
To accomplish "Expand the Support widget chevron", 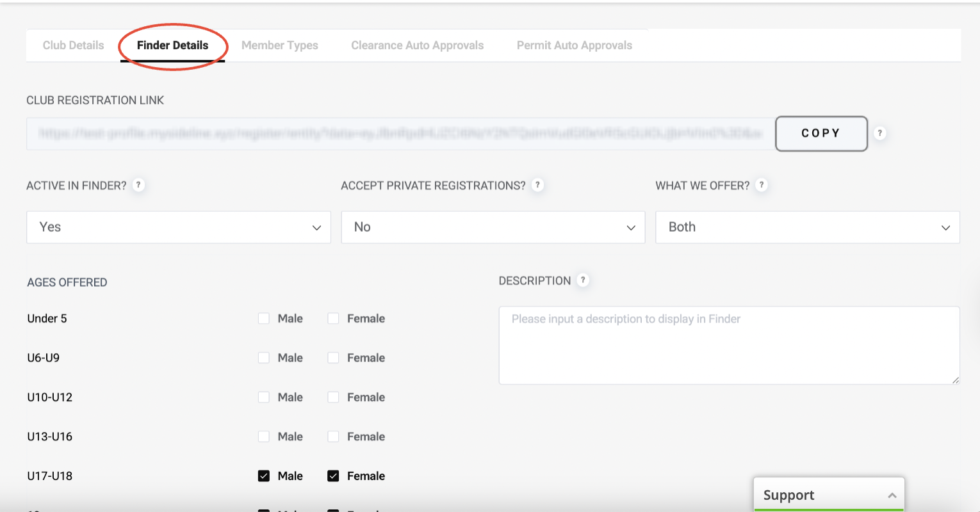I will pyautogui.click(x=892, y=495).
